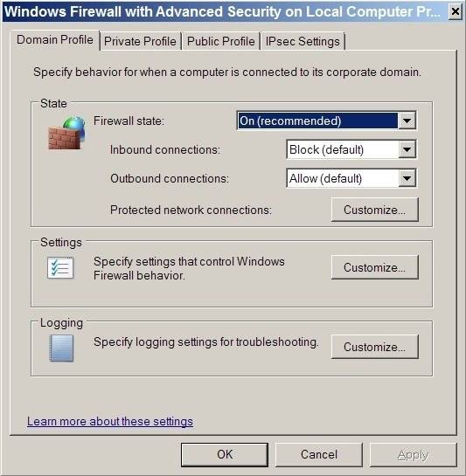Confirm with the OK button
This screenshot has width=466, height=476.
point(225,455)
